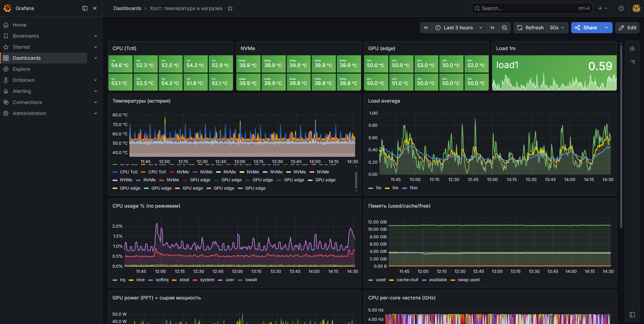
Task: Click the Bookmarks icon
Action: [6, 36]
